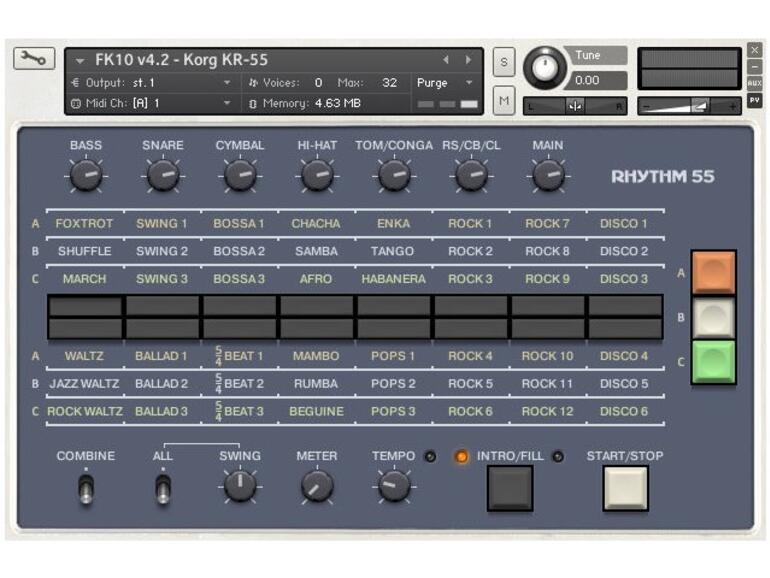The width and height of the screenshot is (770, 578).
Task: Solo the instrument with the S button
Action: tap(504, 62)
